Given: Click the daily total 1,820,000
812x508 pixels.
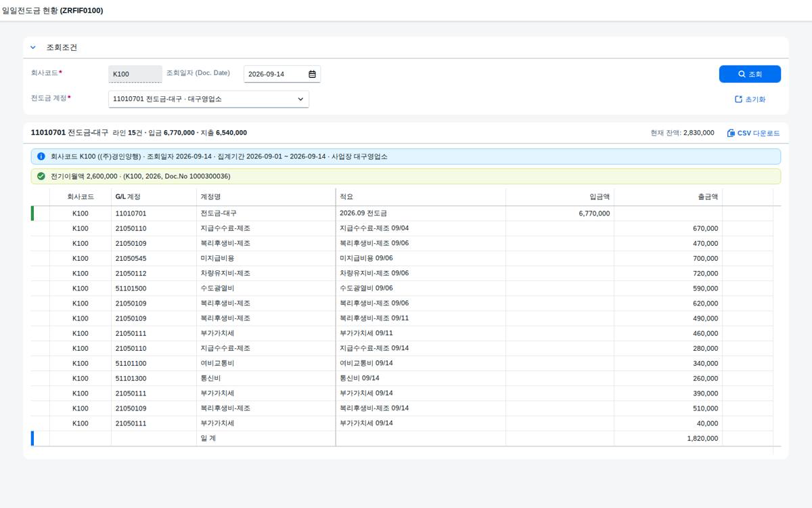Looking at the screenshot, I should (668, 438).
